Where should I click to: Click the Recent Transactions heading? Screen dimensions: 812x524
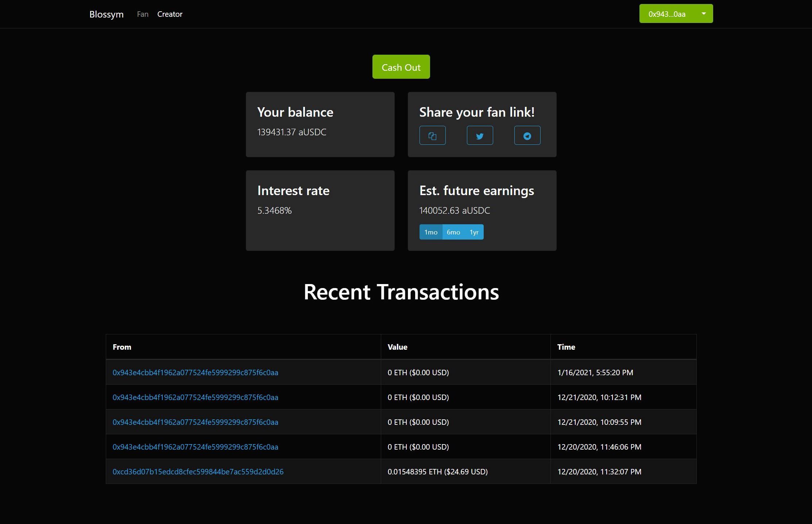pos(401,292)
